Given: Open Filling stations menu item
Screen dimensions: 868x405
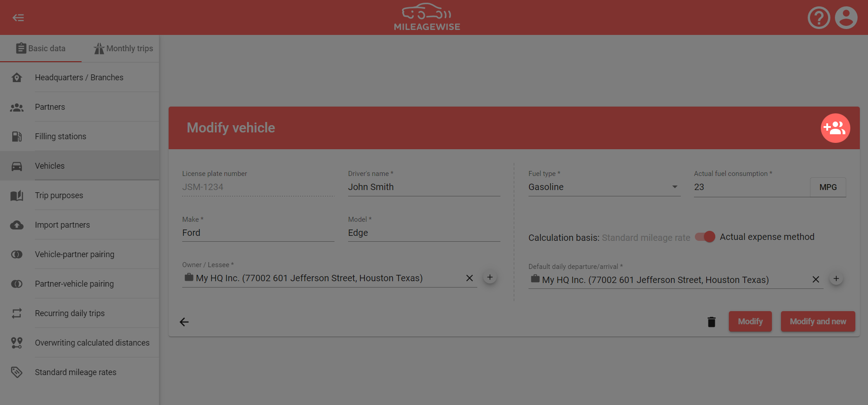Looking at the screenshot, I should [79, 137].
